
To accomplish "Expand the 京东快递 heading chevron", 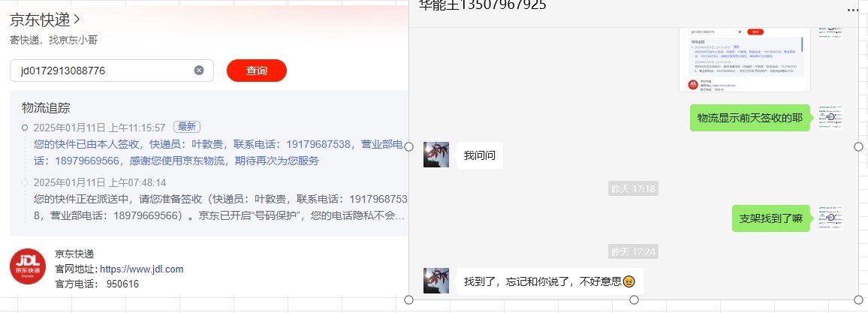I will pos(77,20).
